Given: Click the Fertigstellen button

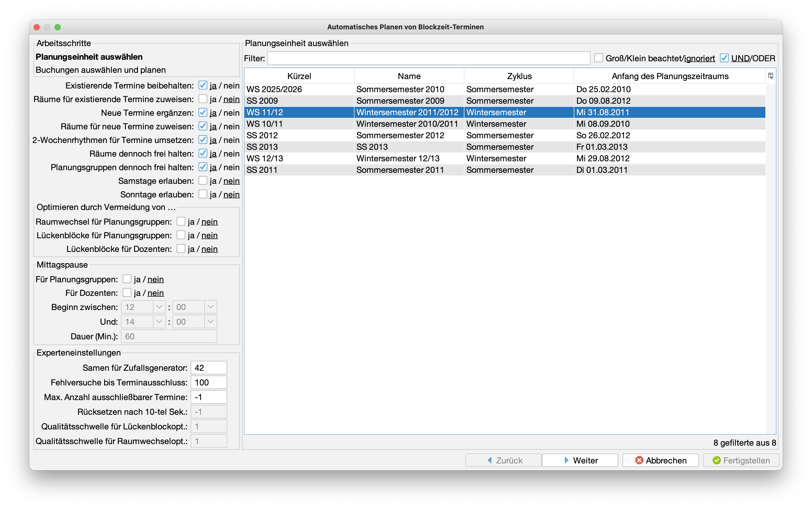Looking at the screenshot, I should 741,460.
